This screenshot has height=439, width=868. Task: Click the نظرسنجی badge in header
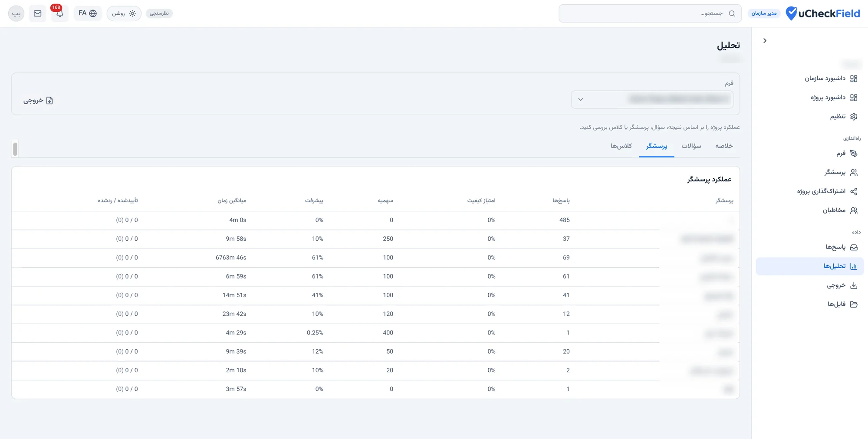coord(159,13)
